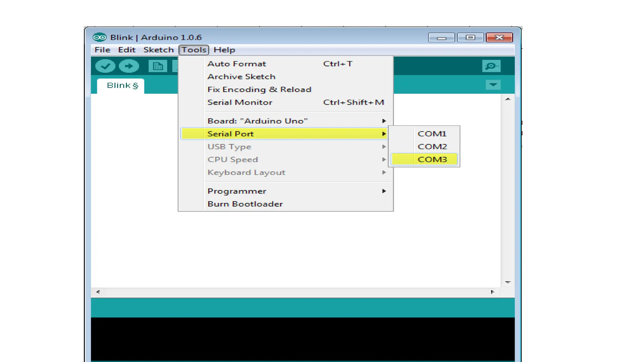Viewport: 644px width, 362px height.
Task: Open the Help menu
Action: 224,50
